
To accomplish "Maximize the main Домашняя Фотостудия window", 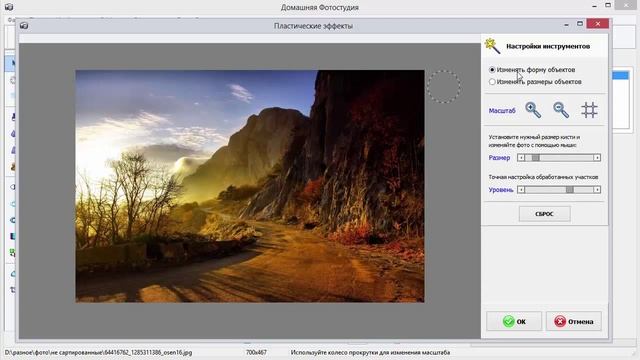I will pos(608,5).
